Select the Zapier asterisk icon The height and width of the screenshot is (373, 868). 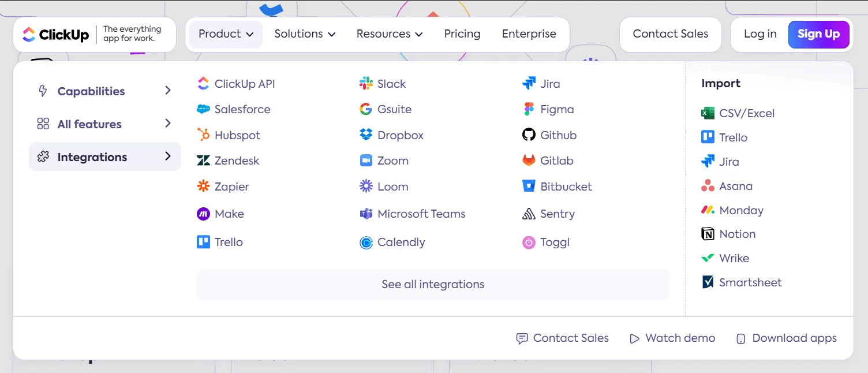point(203,186)
